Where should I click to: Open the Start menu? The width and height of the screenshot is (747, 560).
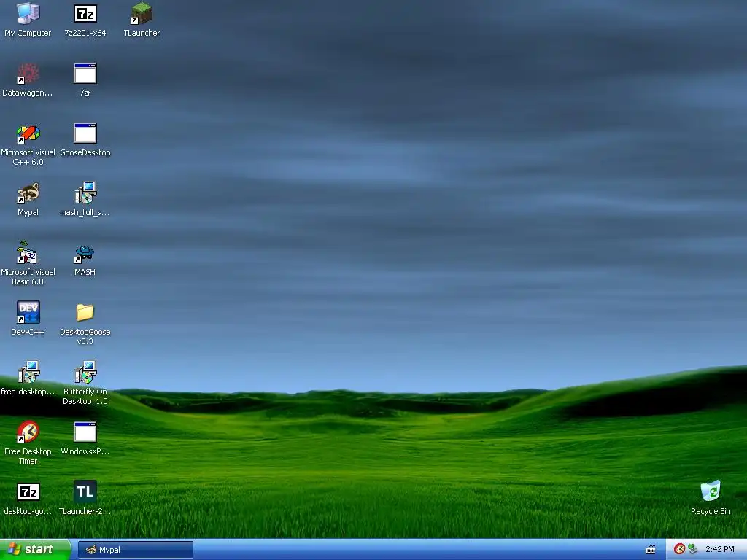(x=35, y=550)
